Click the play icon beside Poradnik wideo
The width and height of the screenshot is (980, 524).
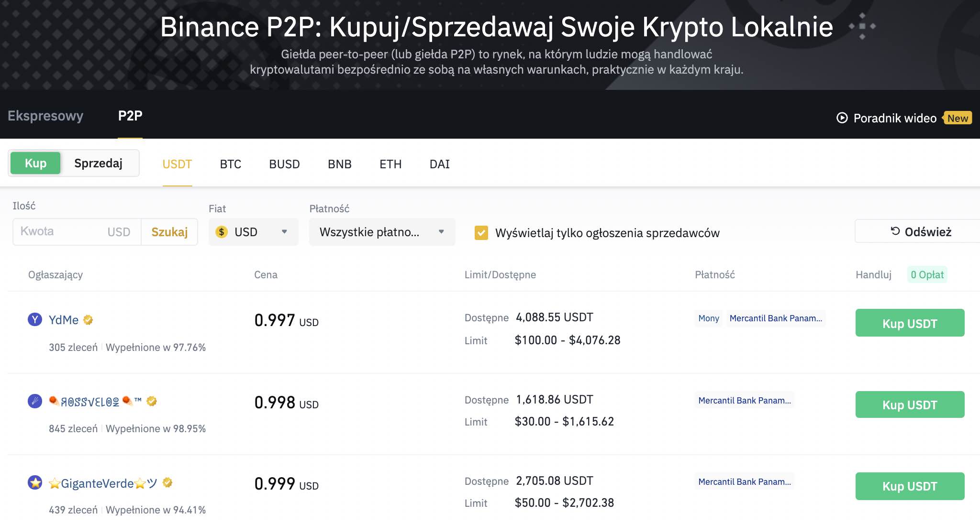(x=842, y=118)
